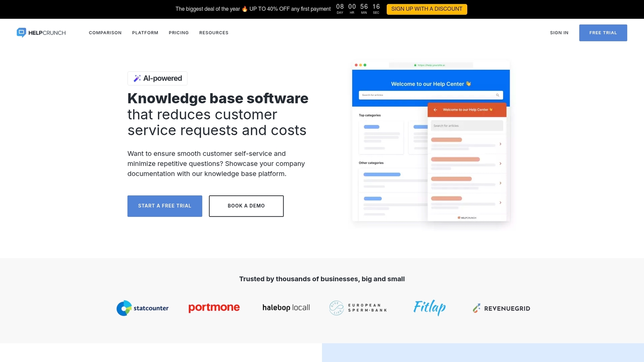Click the European Sperm Bank circular logo

(337, 308)
